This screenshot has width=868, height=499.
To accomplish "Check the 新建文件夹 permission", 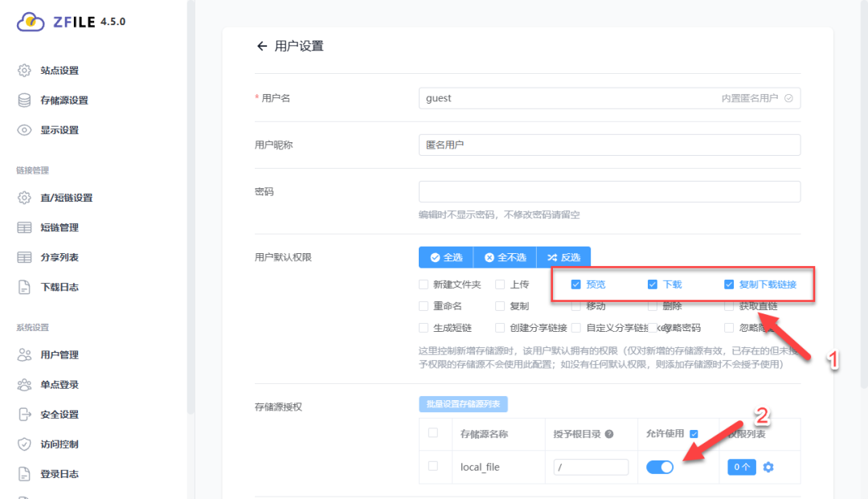I will tap(423, 284).
